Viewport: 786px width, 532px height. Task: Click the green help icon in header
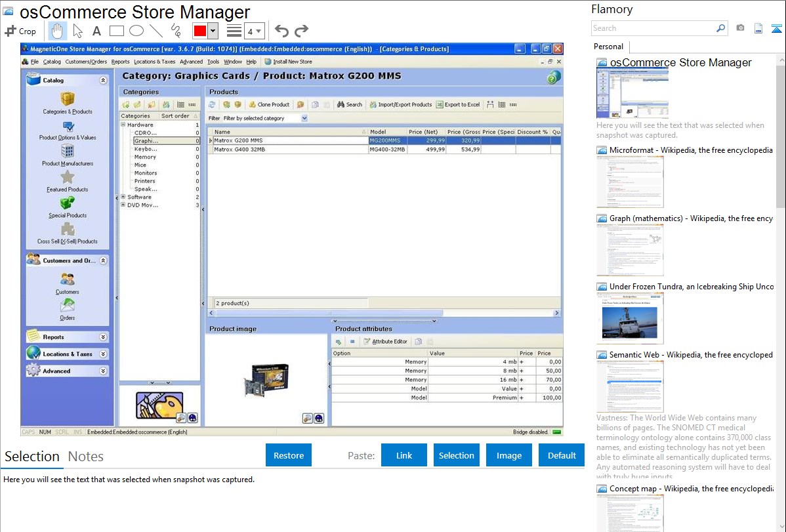click(x=553, y=77)
